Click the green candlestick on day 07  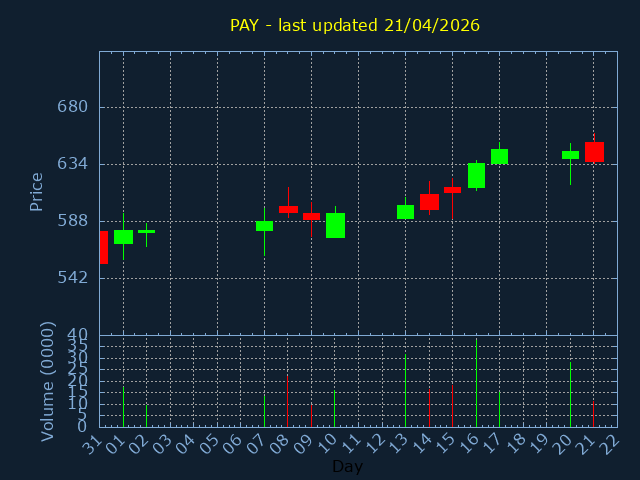[264, 226]
